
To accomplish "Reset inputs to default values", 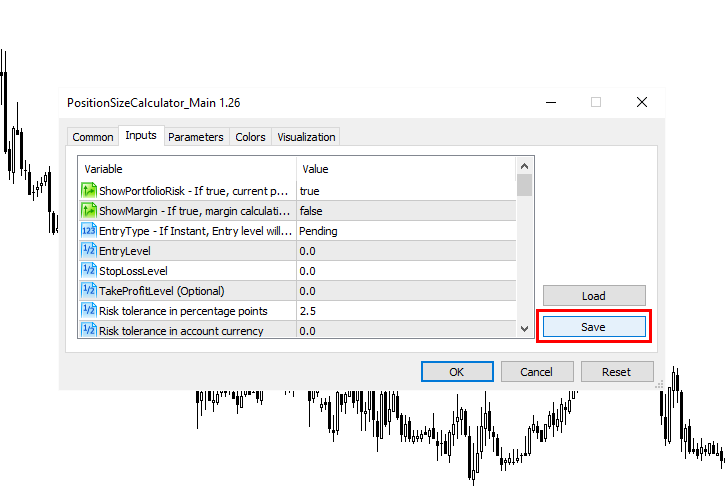I will tap(617, 371).
